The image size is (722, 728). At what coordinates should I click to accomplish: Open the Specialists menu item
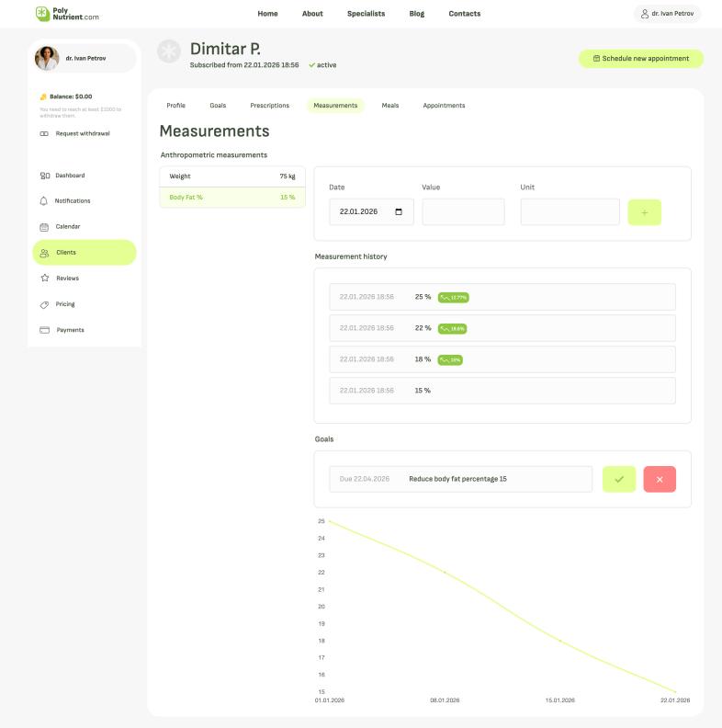pyautogui.click(x=367, y=14)
